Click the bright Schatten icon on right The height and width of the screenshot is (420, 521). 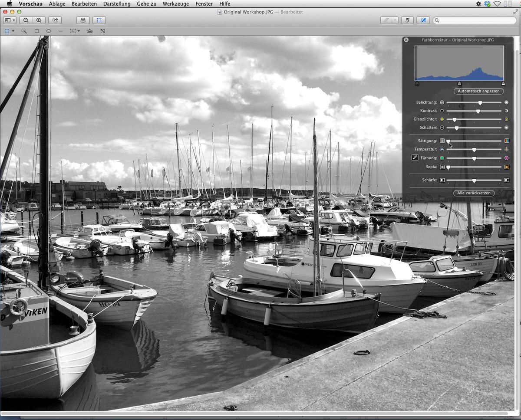[x=506, y=128]
